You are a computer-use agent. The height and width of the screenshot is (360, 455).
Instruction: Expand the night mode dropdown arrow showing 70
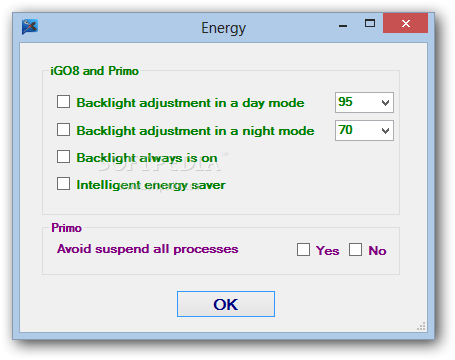(x=385, y=131)
